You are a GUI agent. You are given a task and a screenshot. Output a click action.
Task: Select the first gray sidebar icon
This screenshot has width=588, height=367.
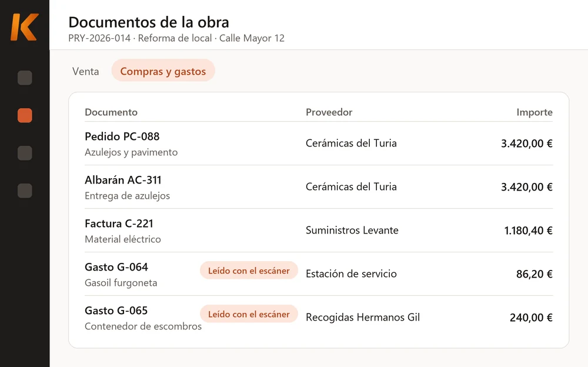pos(25,78)
